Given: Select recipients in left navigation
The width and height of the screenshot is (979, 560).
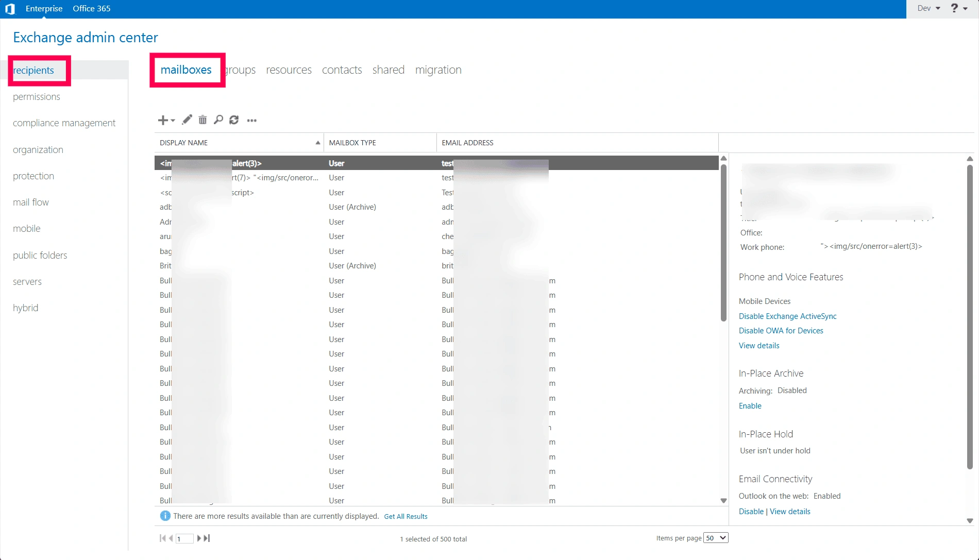Looking at the screenshot, I should point(33,71).
